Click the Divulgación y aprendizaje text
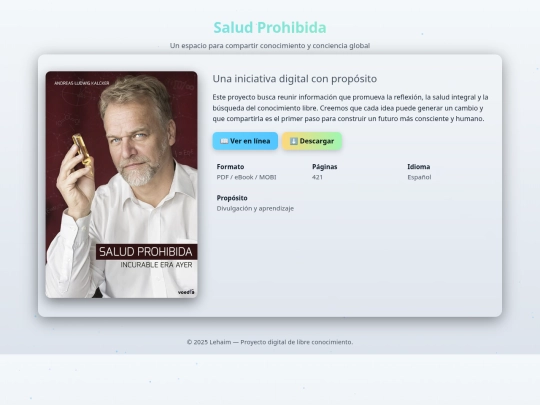Image resolution: width=540 pixels, height=405 pixels. point(255,208)
